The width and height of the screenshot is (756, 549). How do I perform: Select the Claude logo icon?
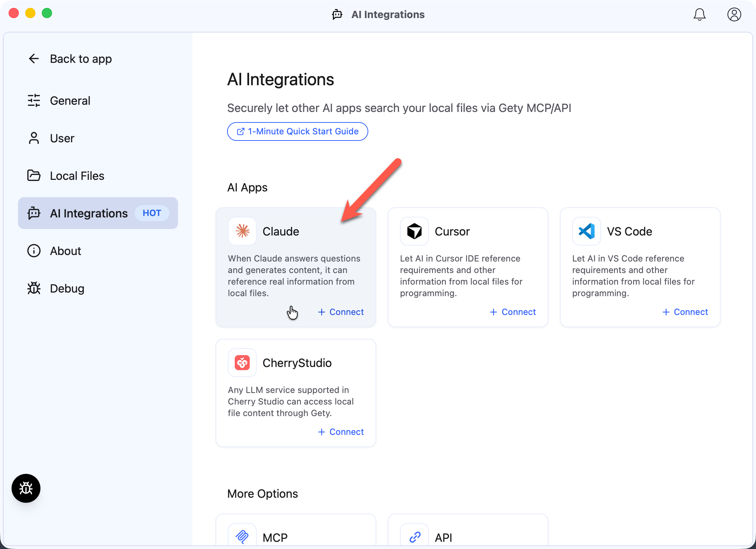(242, 231)
